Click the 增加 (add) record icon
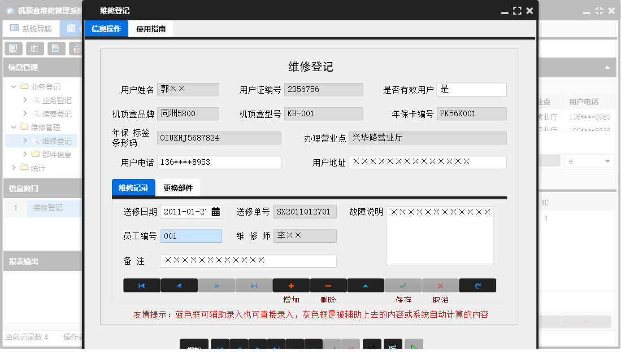Screen dimensions: 621x364 coord(291,285)
